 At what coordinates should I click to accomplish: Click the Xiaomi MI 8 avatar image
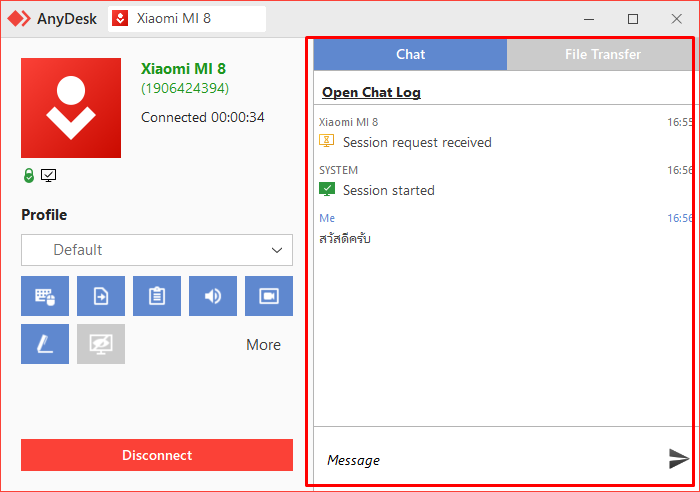click(71, 108)
